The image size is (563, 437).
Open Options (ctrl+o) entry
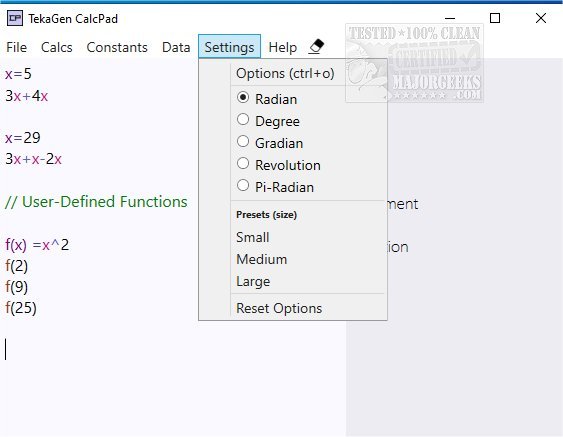pyautogui.click(x=285, y=73)
